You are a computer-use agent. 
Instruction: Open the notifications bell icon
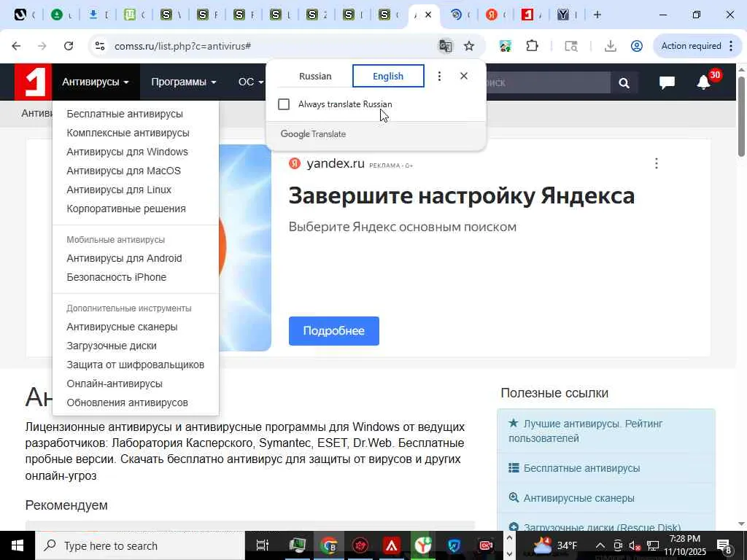point(704,82)
